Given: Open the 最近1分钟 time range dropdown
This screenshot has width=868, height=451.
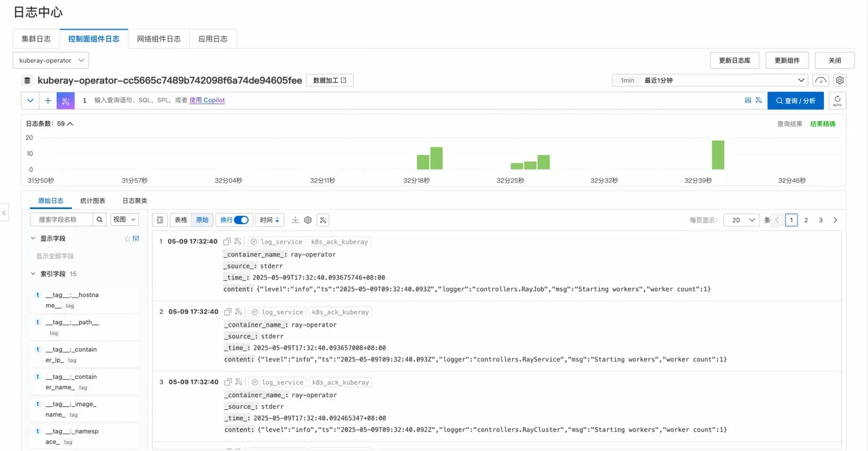Looking at the screenshot, I should tap(710, 80).
